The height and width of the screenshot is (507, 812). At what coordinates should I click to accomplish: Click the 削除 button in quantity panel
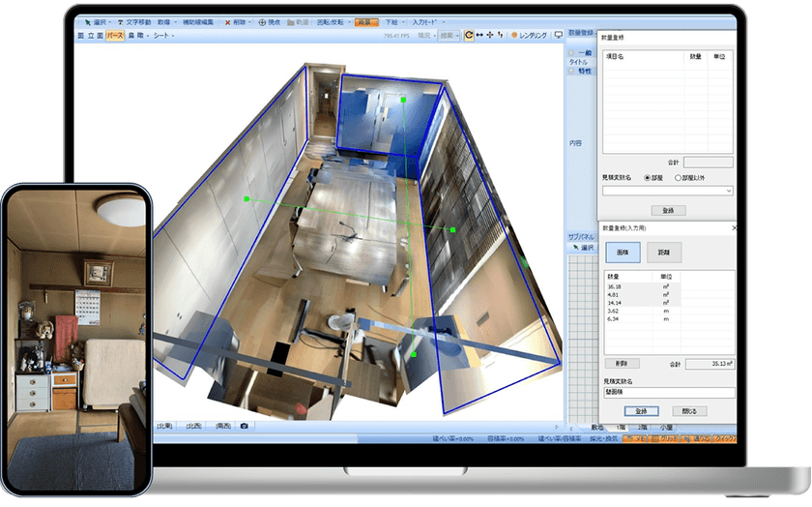point(622,364)
